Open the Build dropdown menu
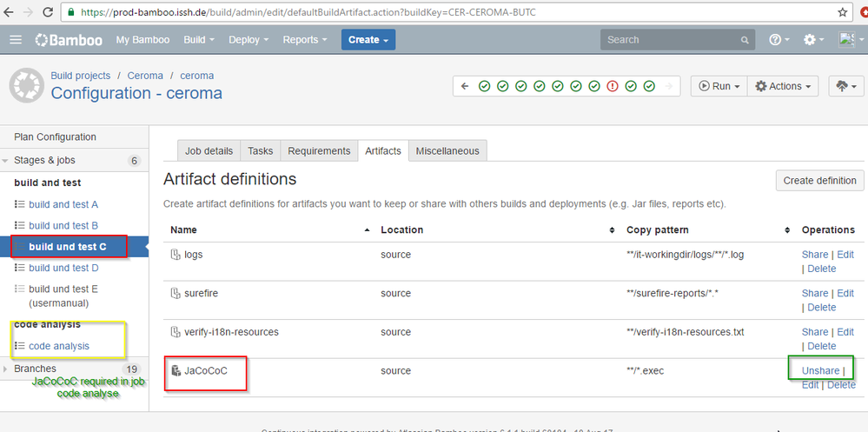 point(199,40)
